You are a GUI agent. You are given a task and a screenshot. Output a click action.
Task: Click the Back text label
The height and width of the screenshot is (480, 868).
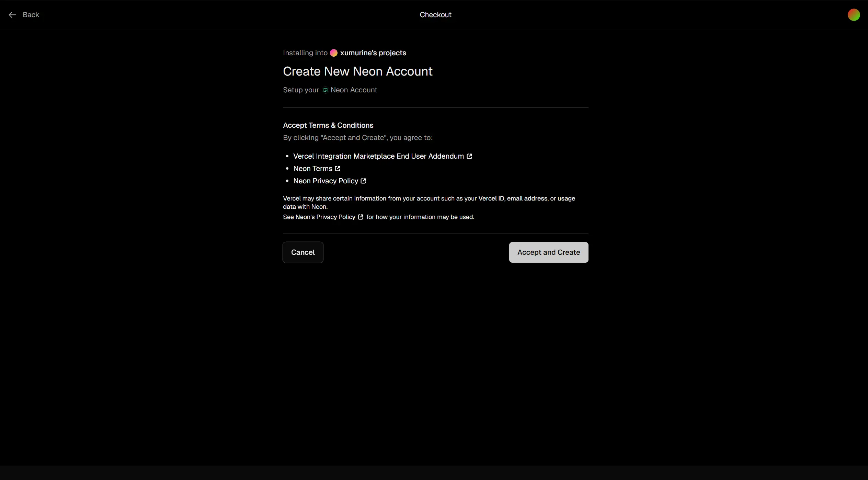click(31, 15)
